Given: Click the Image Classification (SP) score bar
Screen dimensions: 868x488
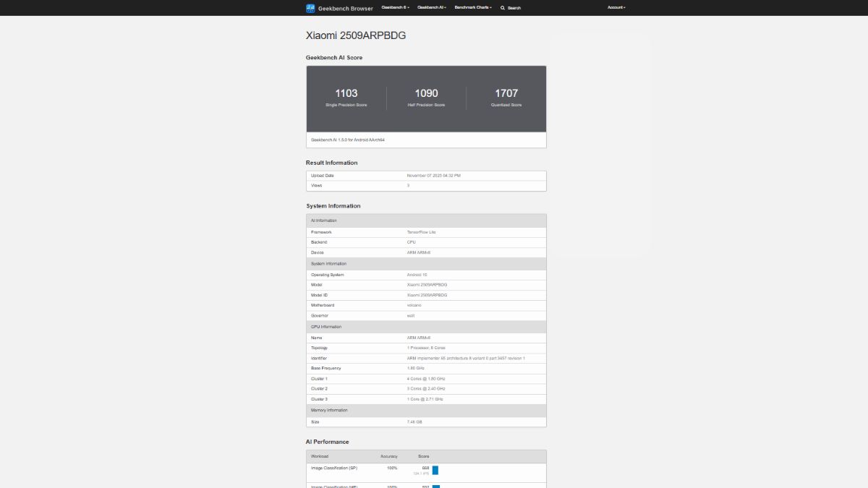Looking at the screenshot, I should coord(435,470).
